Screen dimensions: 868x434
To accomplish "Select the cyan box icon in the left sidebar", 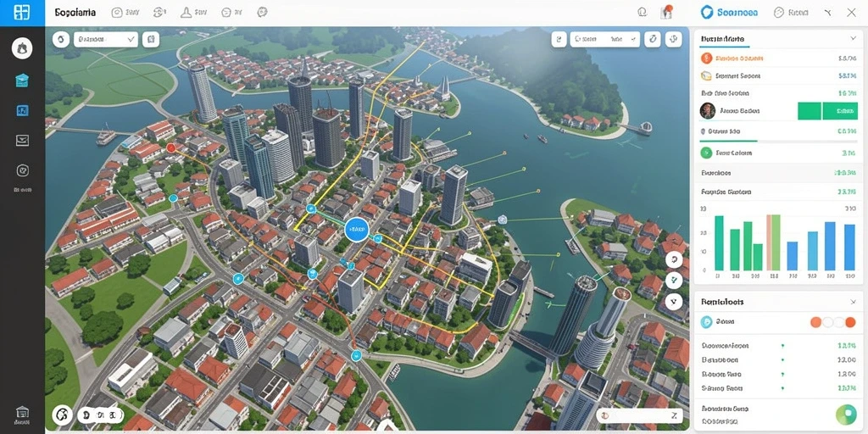I will coord(22,81).
